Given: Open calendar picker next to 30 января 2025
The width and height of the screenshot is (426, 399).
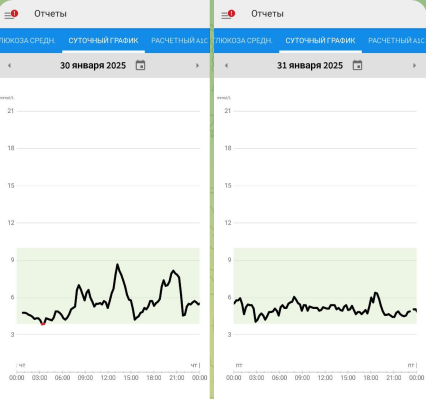Looking at the screenshot, I should (x=140, y=65).
